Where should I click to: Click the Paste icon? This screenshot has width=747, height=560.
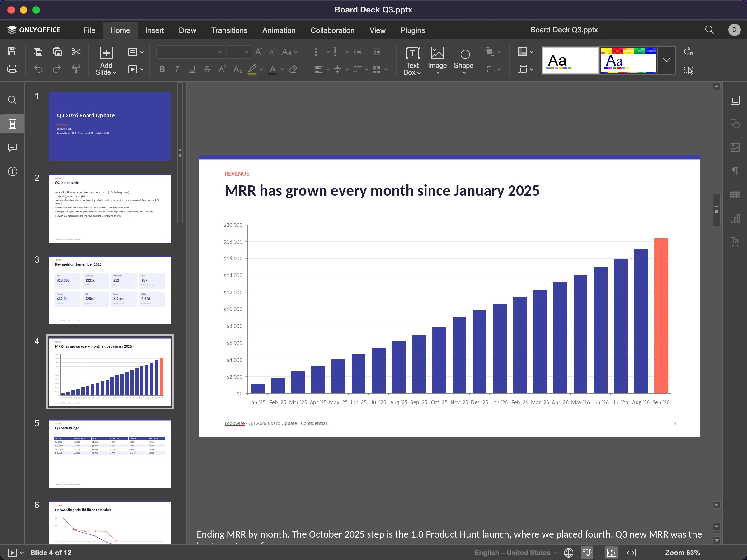click(x=57, y=51)
